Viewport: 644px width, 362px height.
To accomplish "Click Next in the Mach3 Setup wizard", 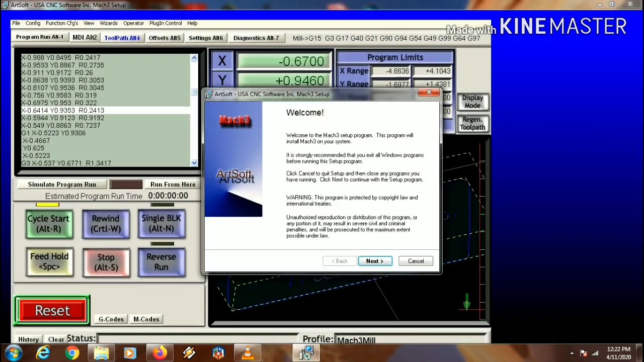I will point(375,261).
